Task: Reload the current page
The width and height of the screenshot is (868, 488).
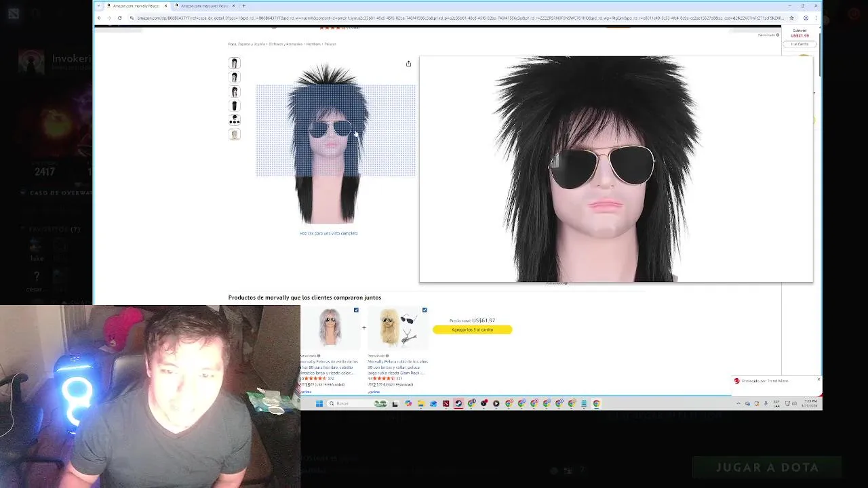Action: pyautogui.click(x=119, y=18)
